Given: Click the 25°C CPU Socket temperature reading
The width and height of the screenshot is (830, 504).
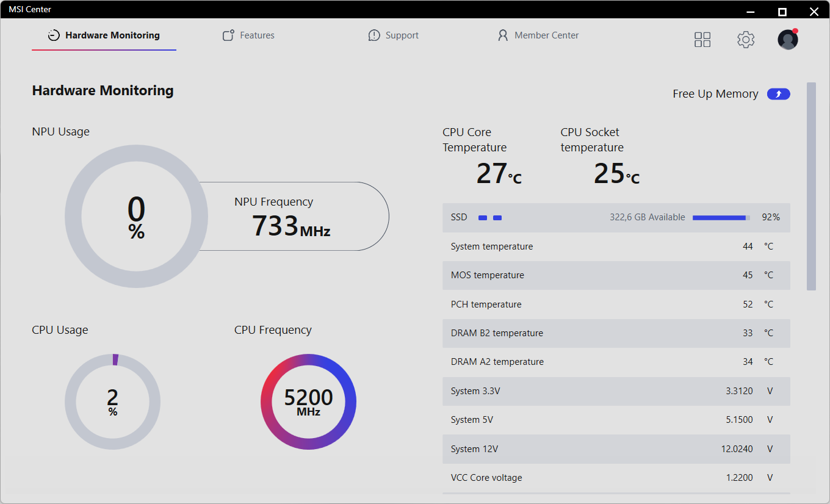Looking at the screenshot, I should coord(617,173).
